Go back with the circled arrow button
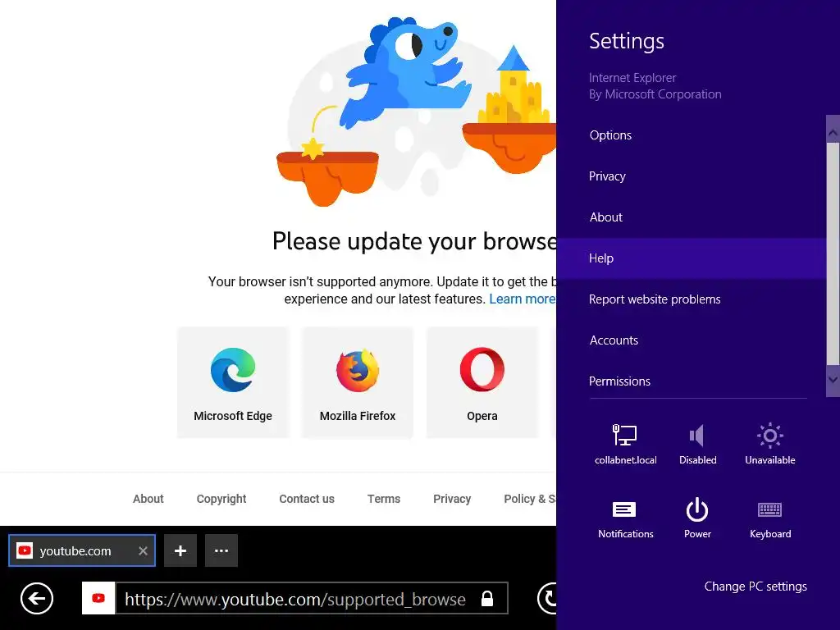This screenshot has width=840, height=630. [37, 598]
